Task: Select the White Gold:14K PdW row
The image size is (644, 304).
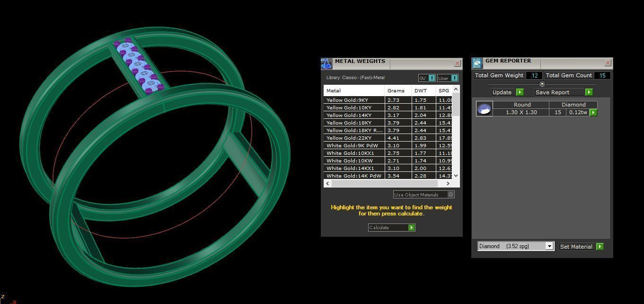Action: point(388,176)
